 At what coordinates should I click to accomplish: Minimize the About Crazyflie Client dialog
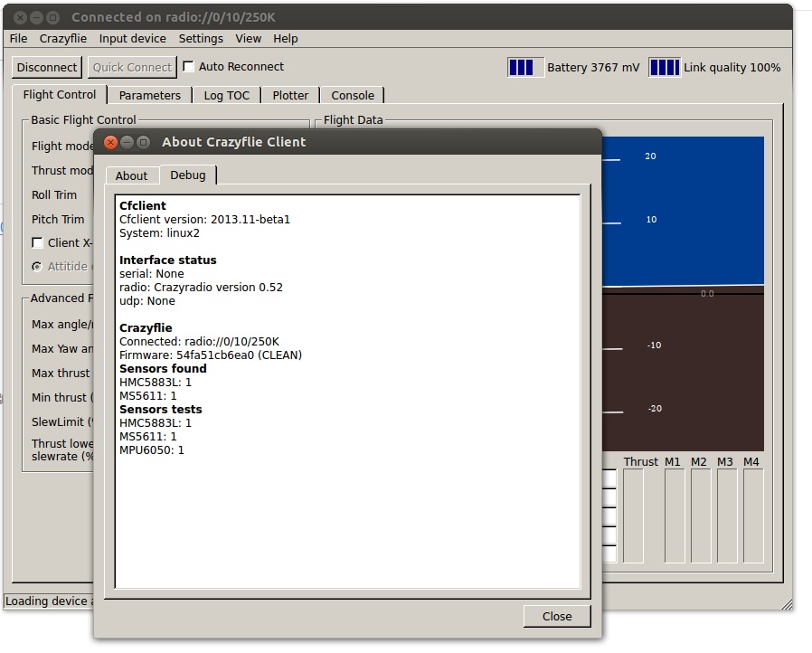pyautogui.click(x=127, y=142)
